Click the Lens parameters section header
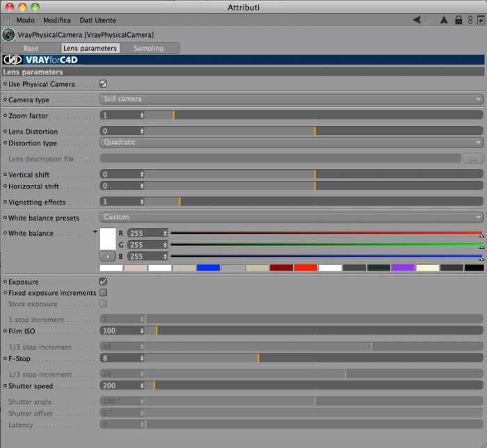487x448 pixels. click(243, 72)
